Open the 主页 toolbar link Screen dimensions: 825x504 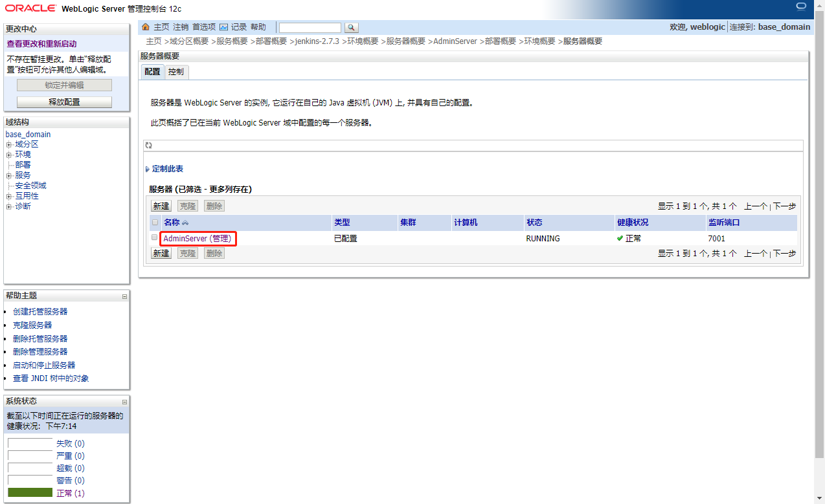click(161, 27)
